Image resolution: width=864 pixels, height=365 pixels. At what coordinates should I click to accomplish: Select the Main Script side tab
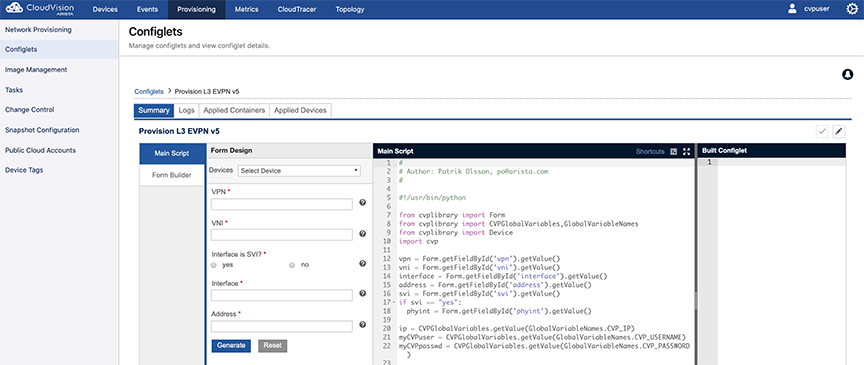pyautogui.click(x=172, y=153)
